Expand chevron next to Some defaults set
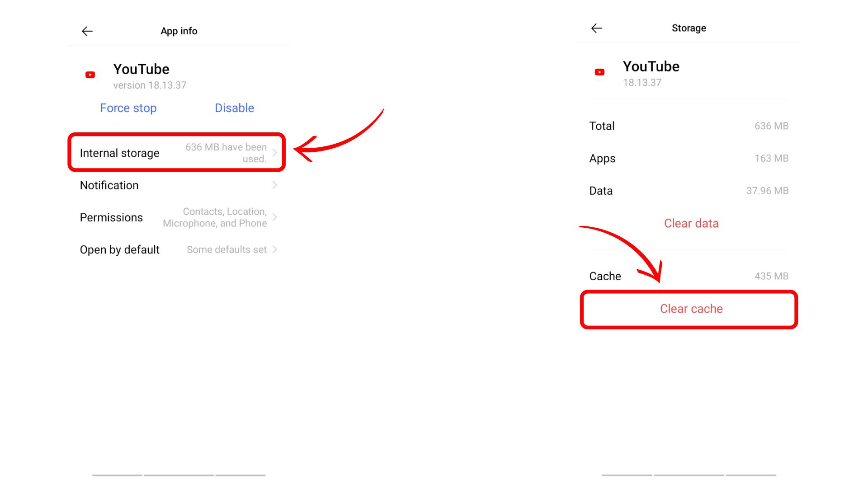Image resolution: width=868 pixels, height=488 pixels. click(274, 249)
